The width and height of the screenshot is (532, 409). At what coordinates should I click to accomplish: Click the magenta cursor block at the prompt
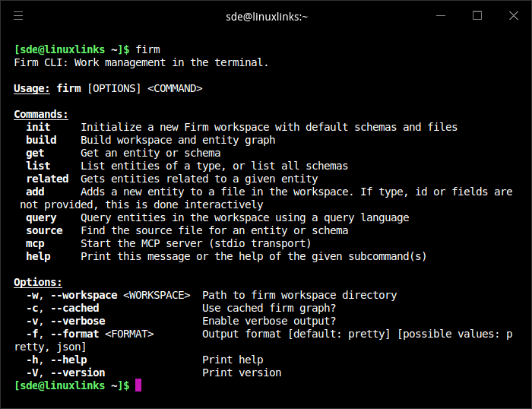138,385
